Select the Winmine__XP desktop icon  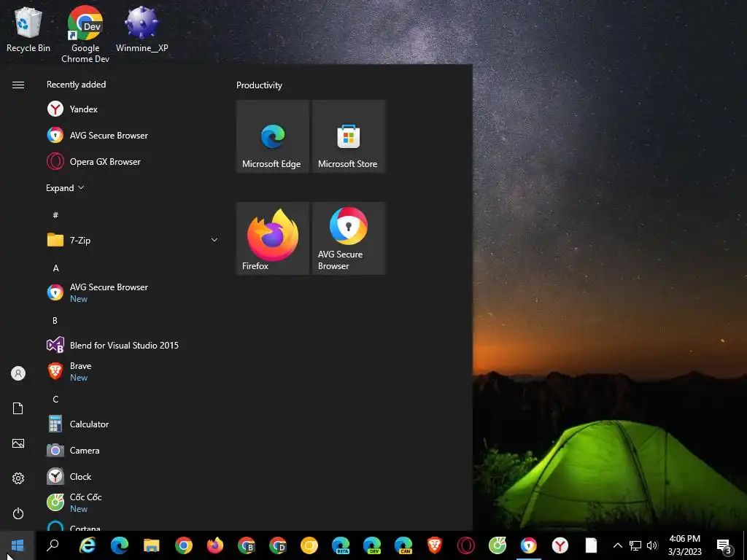point(142,29)
